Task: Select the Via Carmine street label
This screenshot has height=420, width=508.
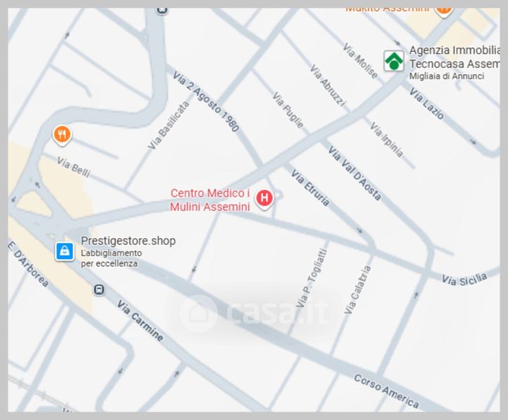Action: click(x=140, y=321)
